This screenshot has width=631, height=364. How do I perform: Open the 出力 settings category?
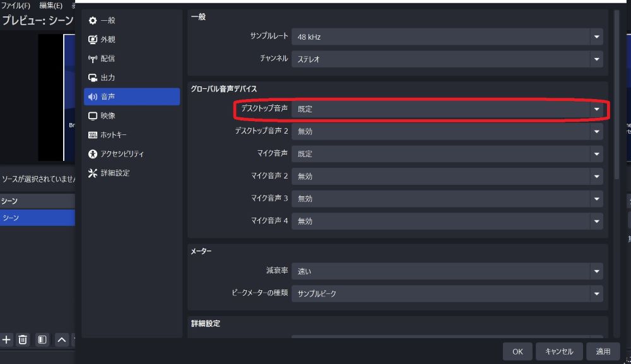pyautogui.click(x=132, y=78)
